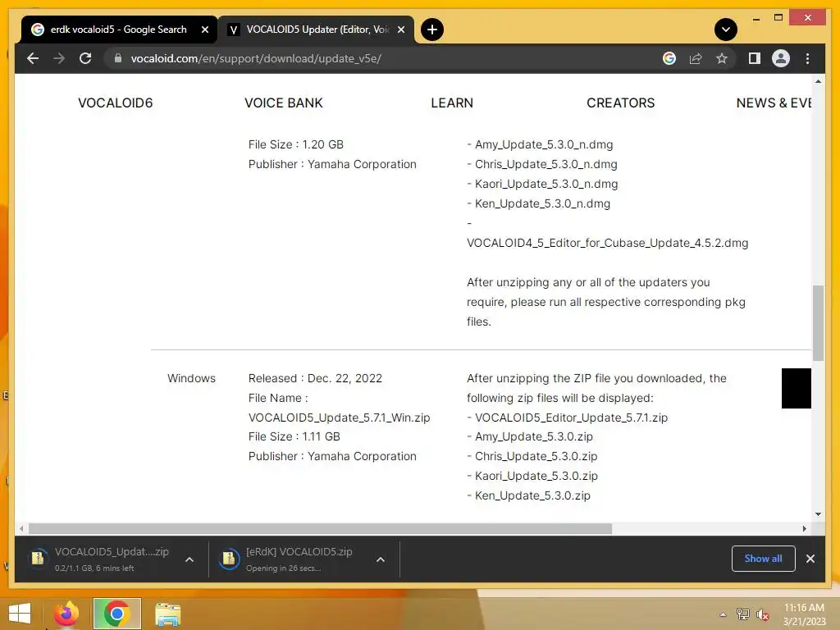Go back to the previous page
The height and width of the screenshot is (630, 840).
pos(33,58)
